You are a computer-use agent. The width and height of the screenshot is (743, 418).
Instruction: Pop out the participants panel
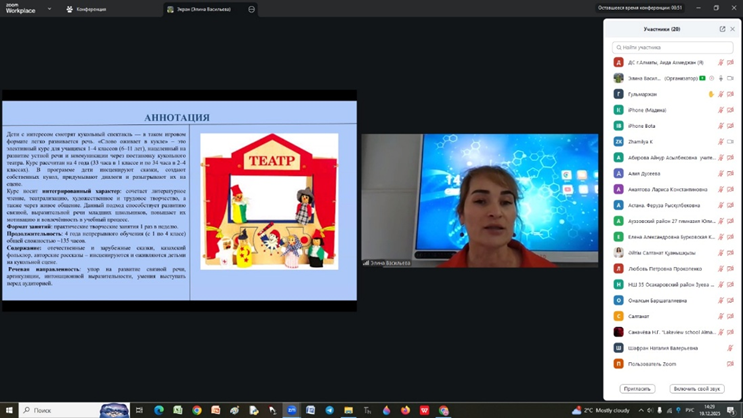point(722,29)
